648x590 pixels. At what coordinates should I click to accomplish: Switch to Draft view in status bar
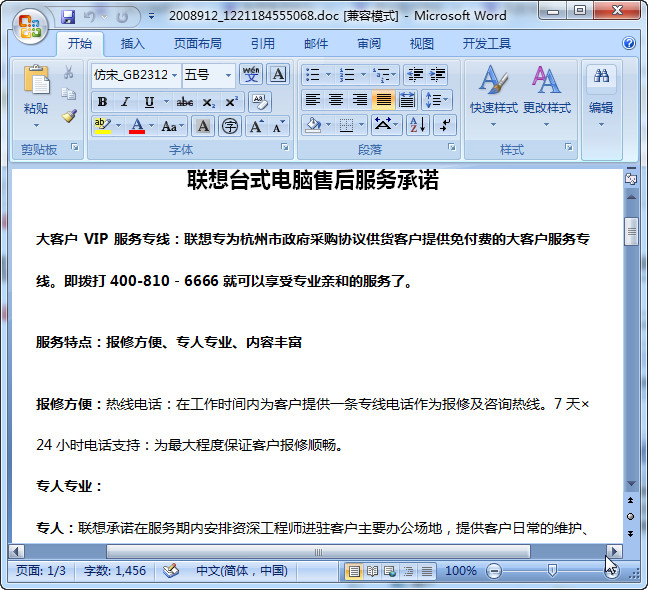[x=426, y=571]
